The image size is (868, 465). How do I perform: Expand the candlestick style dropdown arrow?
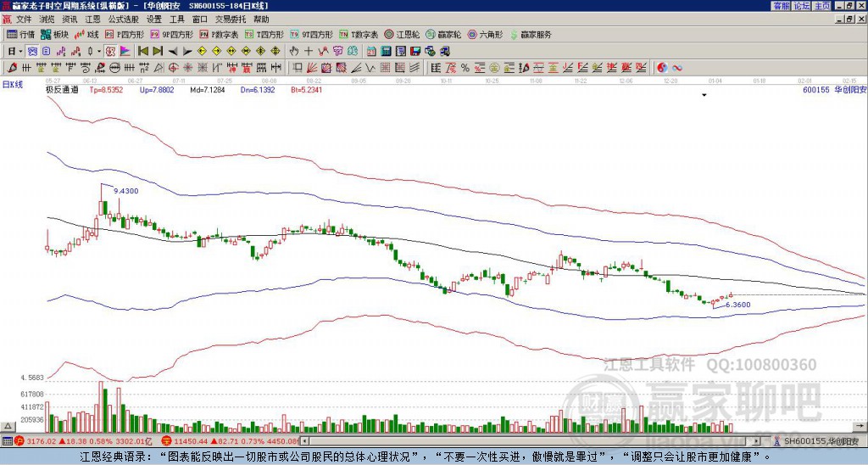pyautogui.click(x=99, y=52)
